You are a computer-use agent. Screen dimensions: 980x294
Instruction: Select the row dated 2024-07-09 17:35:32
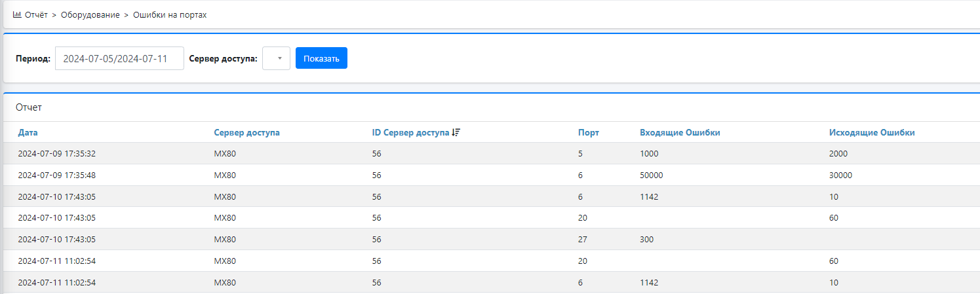[492, 153]
